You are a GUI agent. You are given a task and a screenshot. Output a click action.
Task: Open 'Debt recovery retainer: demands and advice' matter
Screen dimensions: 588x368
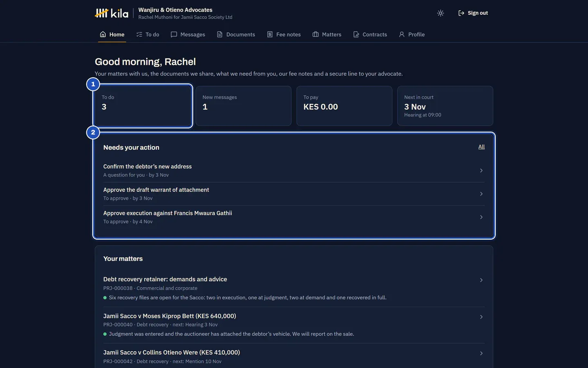294,288
